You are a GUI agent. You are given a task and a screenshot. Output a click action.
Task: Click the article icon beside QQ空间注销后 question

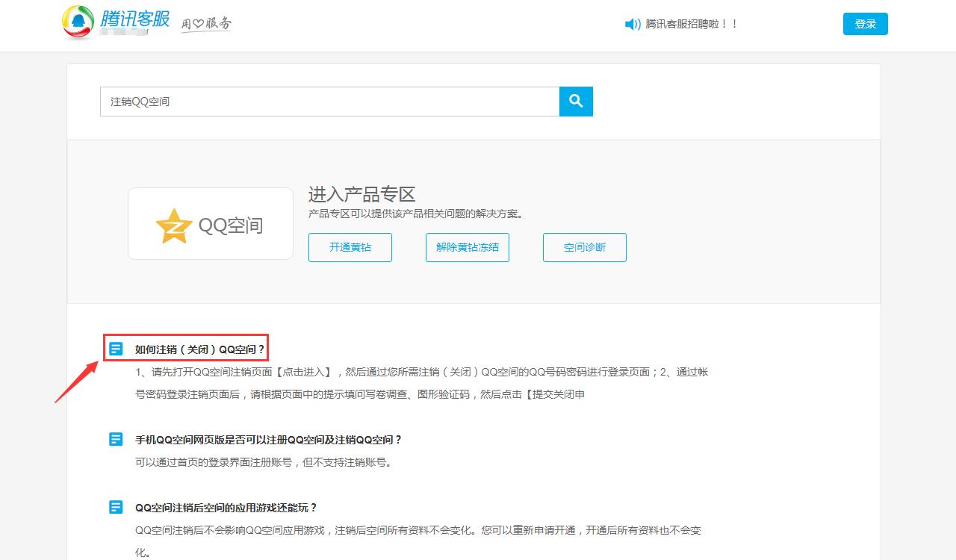tap(115, 507)
